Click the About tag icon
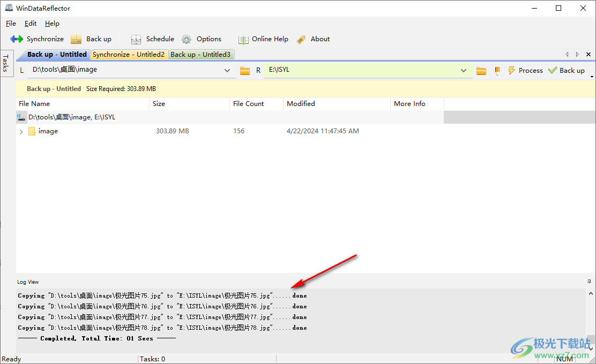 point(301,39)
